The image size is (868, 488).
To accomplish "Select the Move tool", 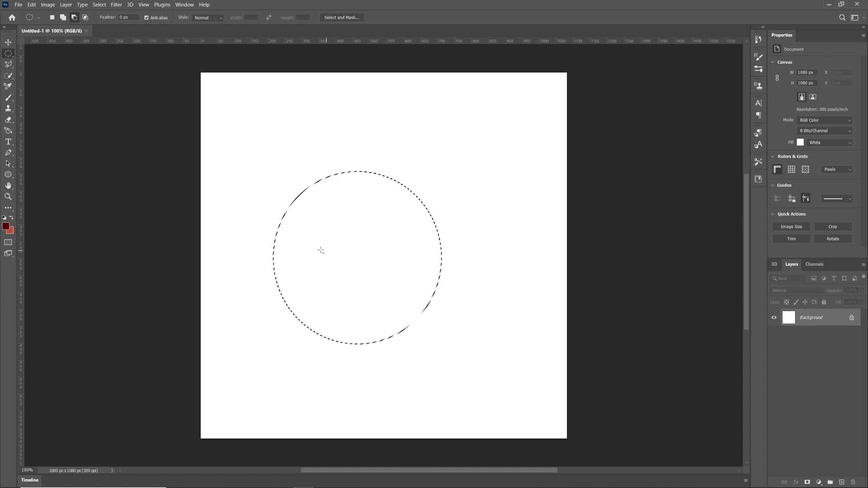I will [x=8, y=42].
